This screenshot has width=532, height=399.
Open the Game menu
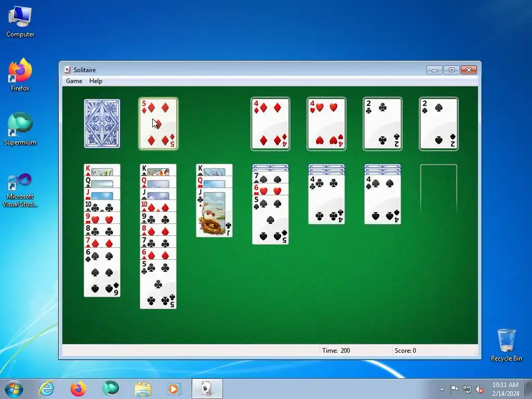[x=74, y=81]
